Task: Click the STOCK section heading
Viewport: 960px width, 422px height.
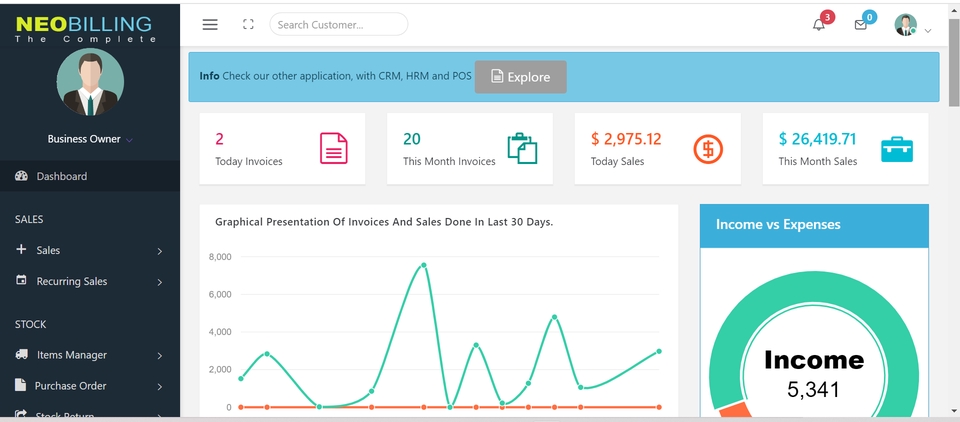Action: click(x=31, y=324)
